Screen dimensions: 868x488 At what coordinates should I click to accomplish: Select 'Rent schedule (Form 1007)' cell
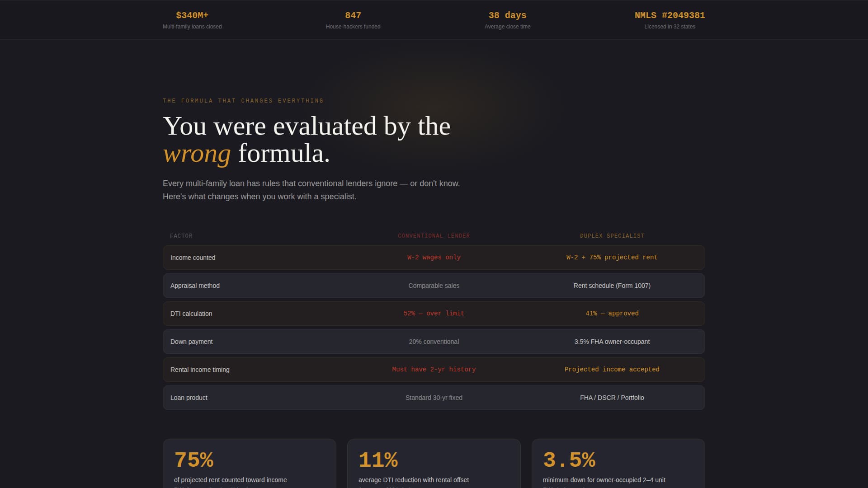pos(612,286)
